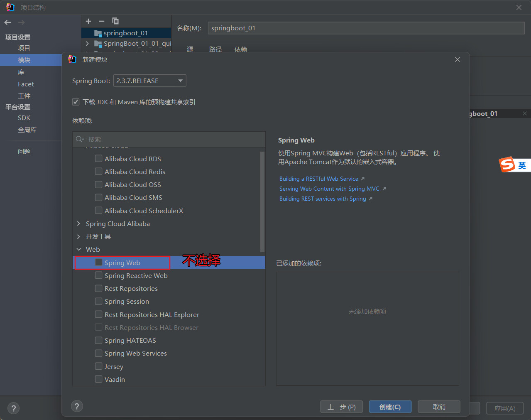Viewport: 531px width, 420px height.
Task: Open the Spring Boot version dropdown
Action: point(149,81)
